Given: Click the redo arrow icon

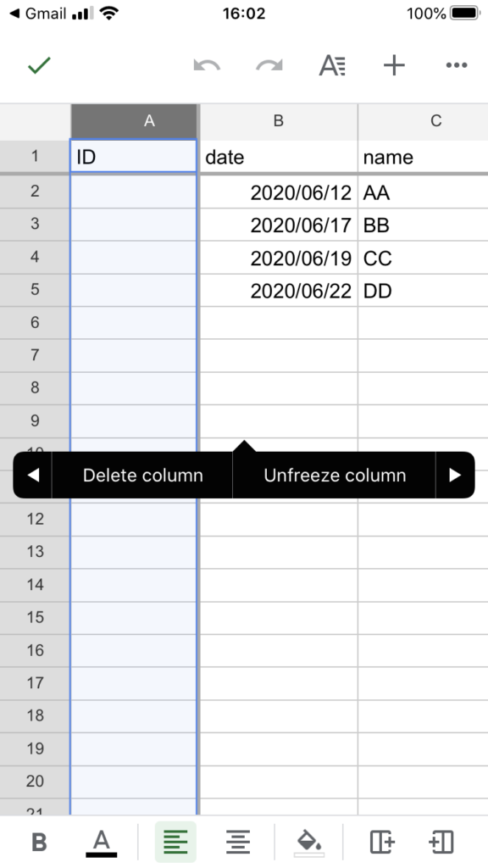Looking at the screenshot, I should coord(269,65).
